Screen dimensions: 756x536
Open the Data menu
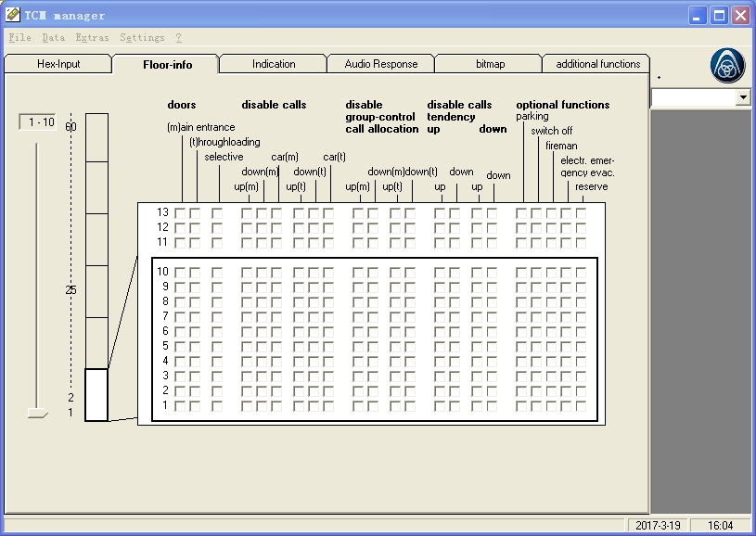pos(53,38)
